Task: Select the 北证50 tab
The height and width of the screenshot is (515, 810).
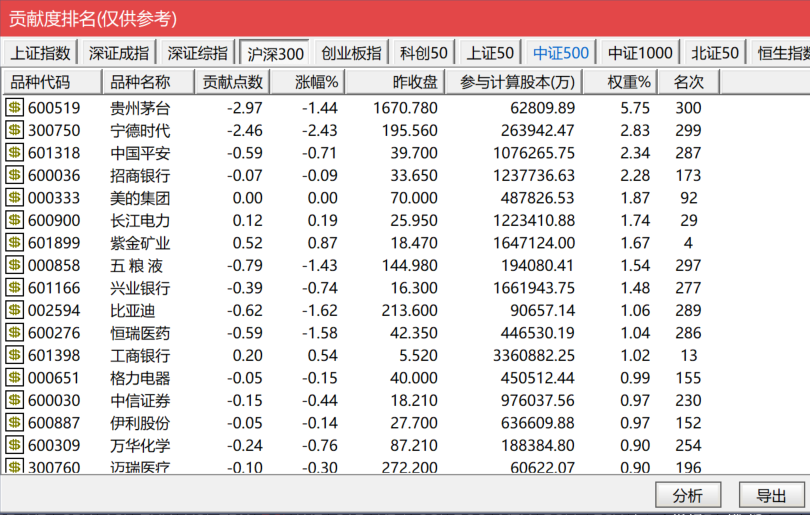Action: [715, 53]
